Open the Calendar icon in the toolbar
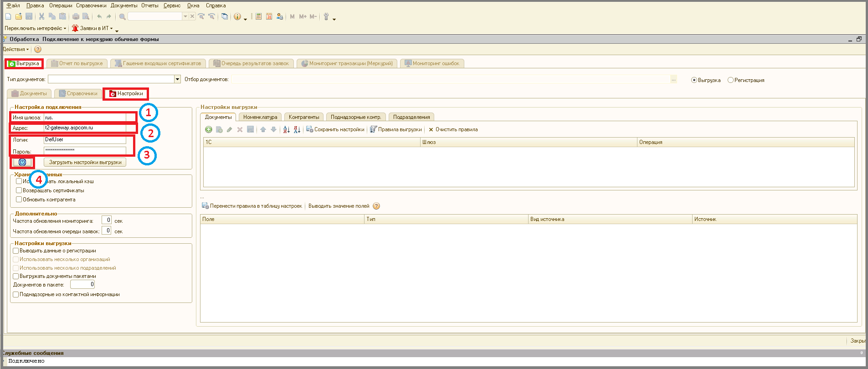Viewport: 868px width, 369px height. click(269, 16)
